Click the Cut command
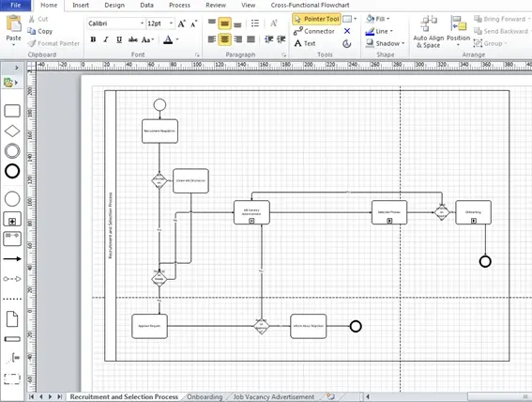Viewport: 532px width, 402px height. pos(38,19)
